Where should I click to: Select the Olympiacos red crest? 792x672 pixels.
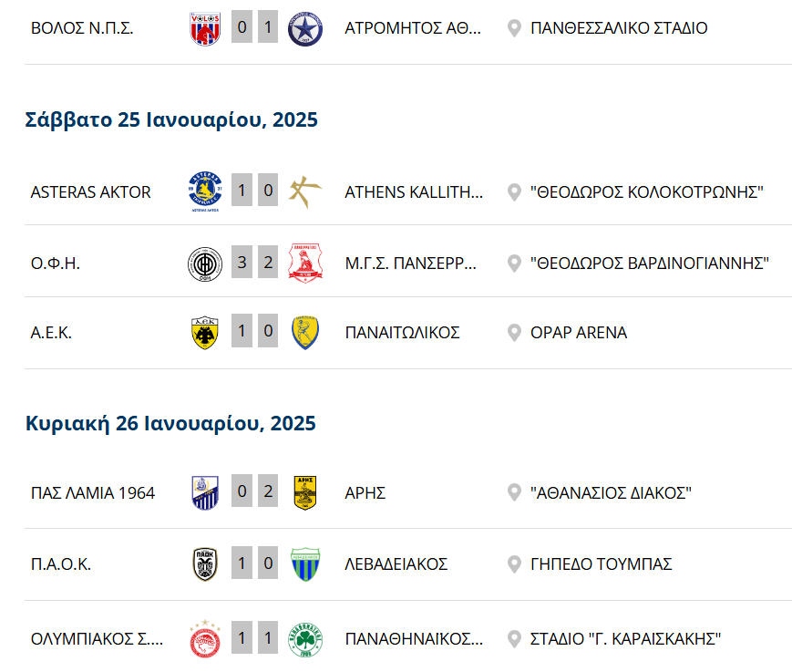pos(205,638)
